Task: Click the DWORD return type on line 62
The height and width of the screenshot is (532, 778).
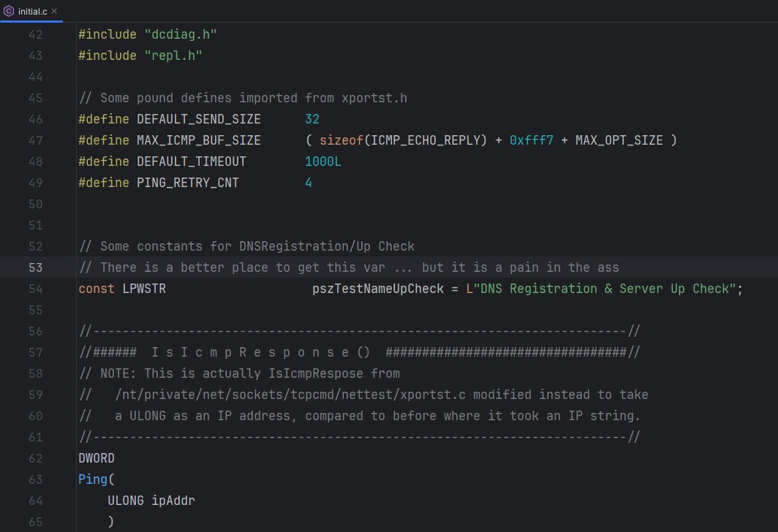Action: pos(95,457)
